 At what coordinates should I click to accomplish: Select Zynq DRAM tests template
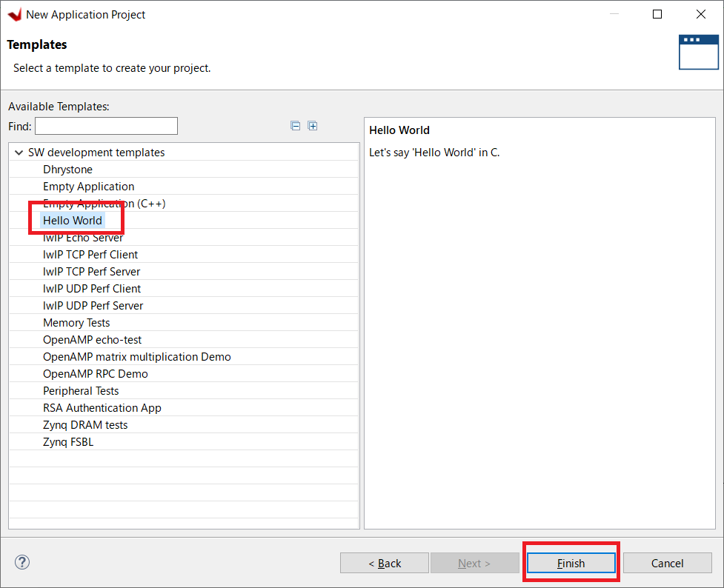pos(85,426)
